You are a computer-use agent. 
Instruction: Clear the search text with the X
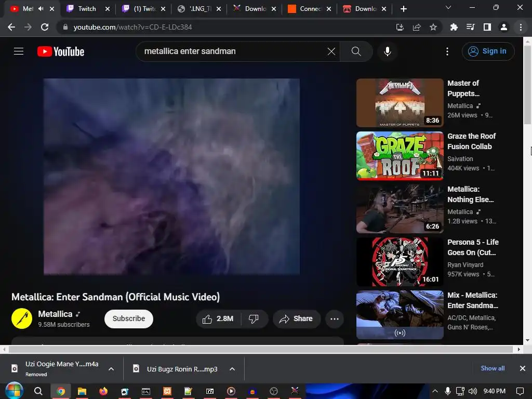331,51
